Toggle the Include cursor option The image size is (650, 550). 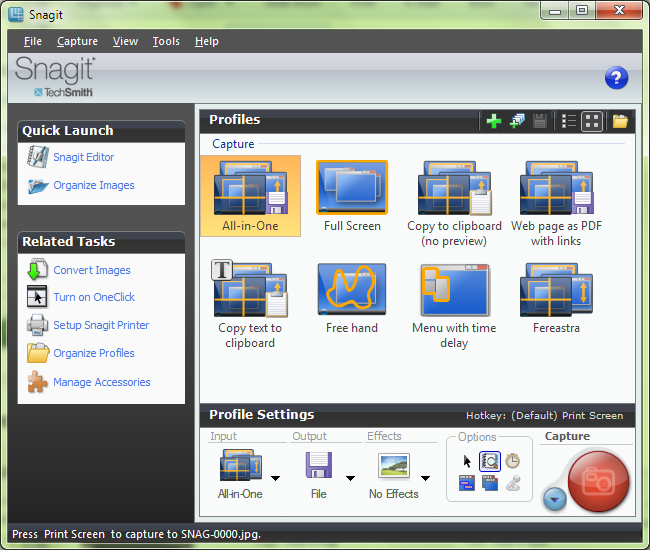(467, 461)
